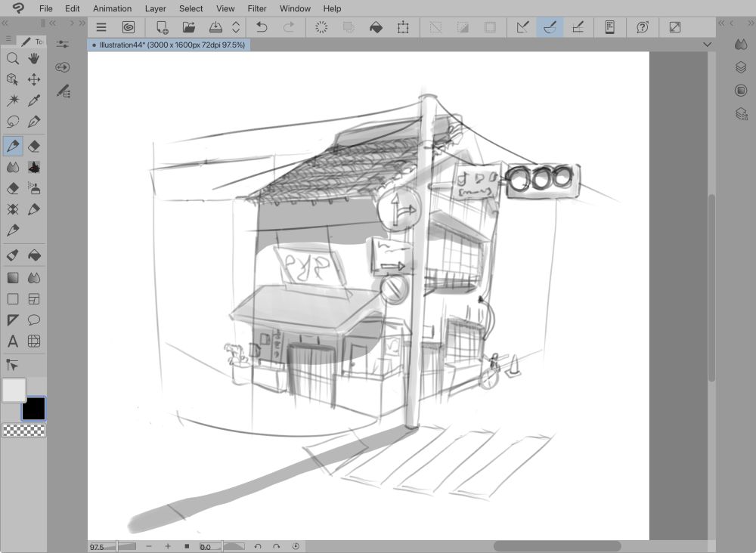Open the View menu
Image resolution: width=756 pixels, height=553 pixels.
point(225,8)
